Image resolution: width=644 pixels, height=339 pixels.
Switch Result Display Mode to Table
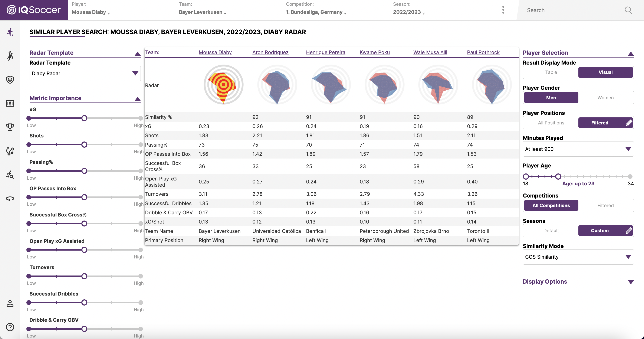click(551, 72)
